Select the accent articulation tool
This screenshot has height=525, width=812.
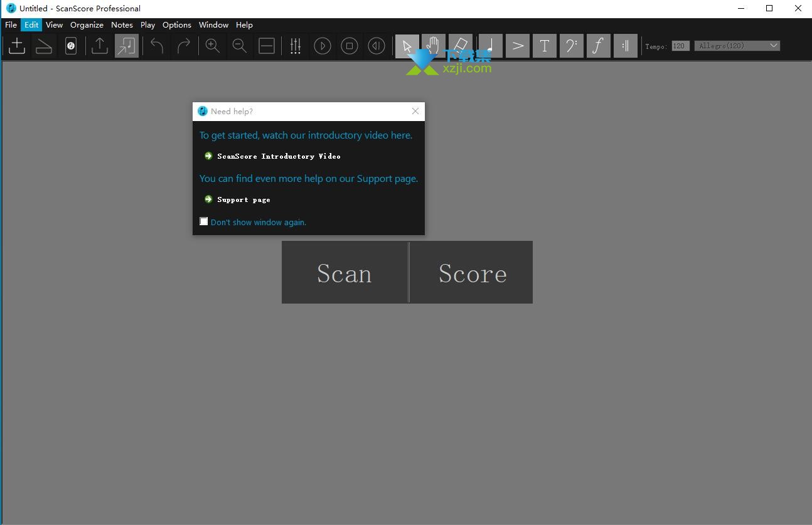tap(518, 46)
